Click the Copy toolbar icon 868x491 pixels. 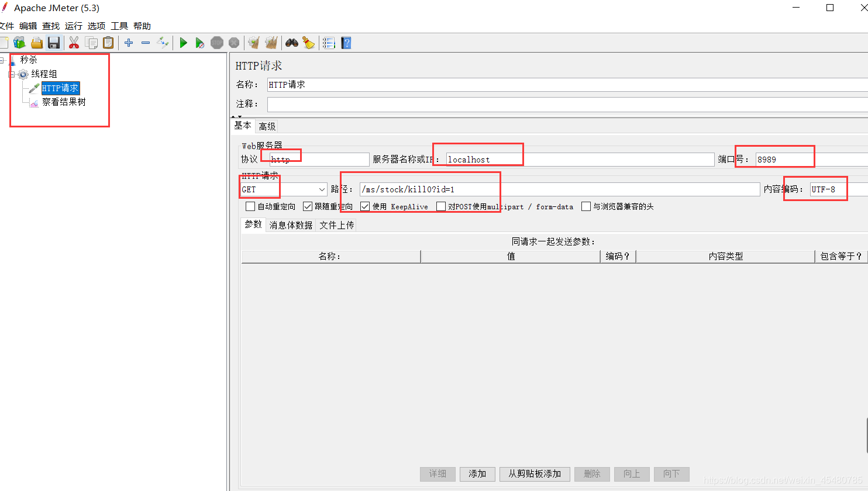point(91,43)
